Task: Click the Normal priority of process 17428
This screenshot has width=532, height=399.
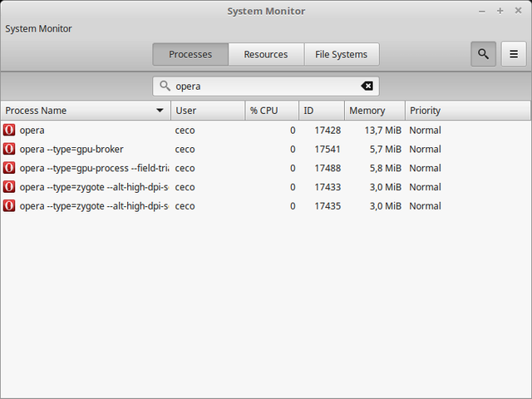Action: click(425, 131)
